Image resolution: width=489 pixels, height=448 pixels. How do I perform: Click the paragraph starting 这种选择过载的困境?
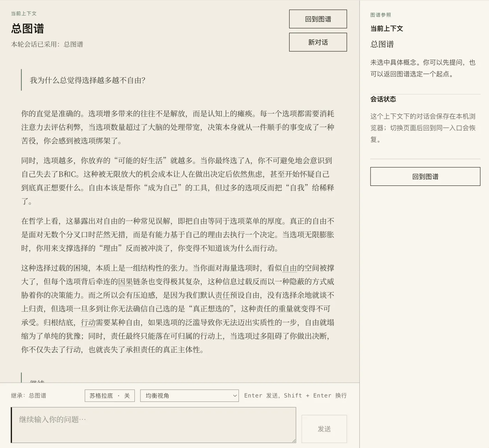point(178,309)
